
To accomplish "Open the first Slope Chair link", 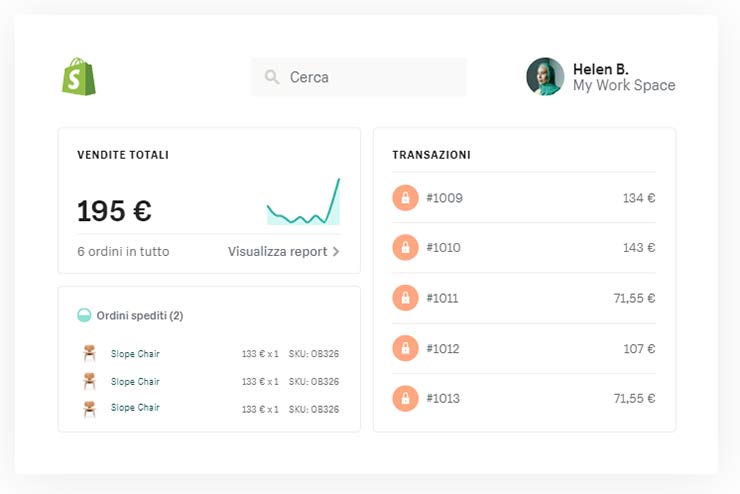I will [x=135, y=354].
